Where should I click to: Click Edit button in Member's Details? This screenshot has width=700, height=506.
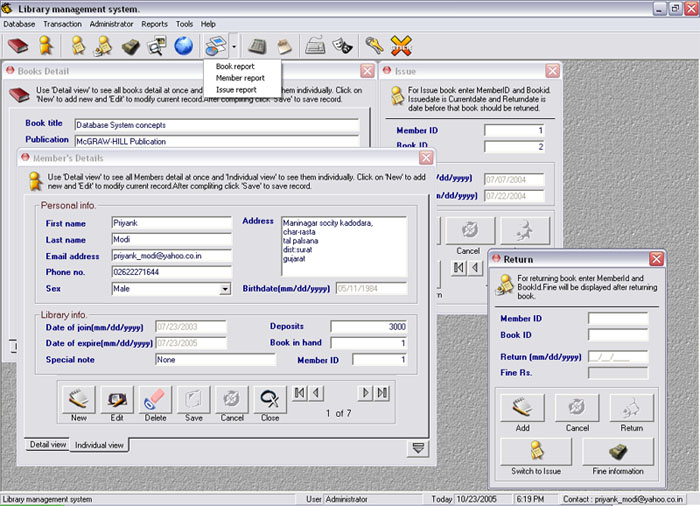point(118,400)
